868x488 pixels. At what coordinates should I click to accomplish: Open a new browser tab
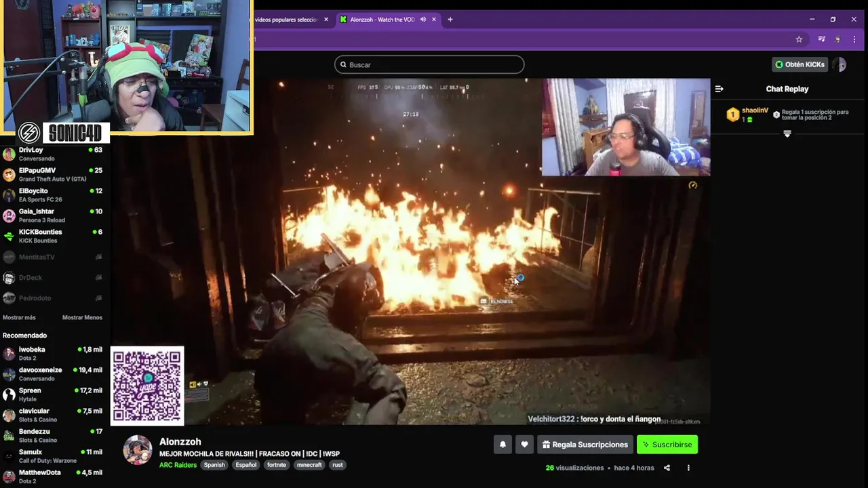(x=450, y=19)
